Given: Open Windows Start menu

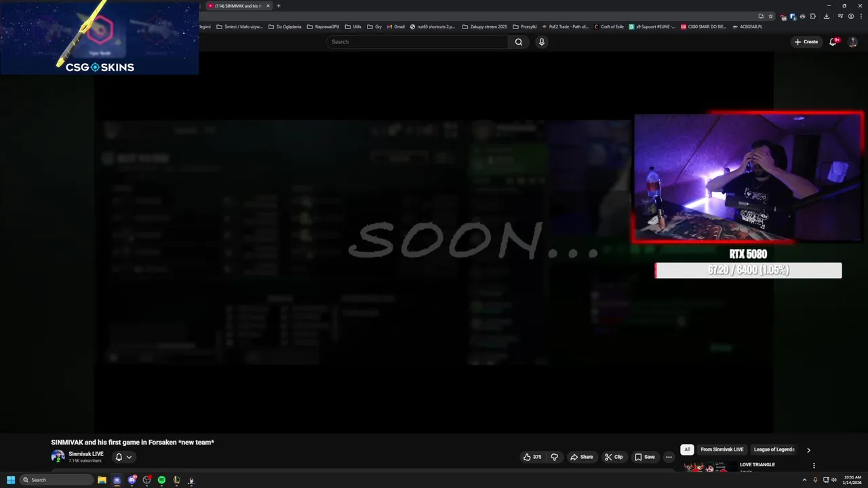Looking at the screenshot, I should pyautogui.click(x=10, y=480).
